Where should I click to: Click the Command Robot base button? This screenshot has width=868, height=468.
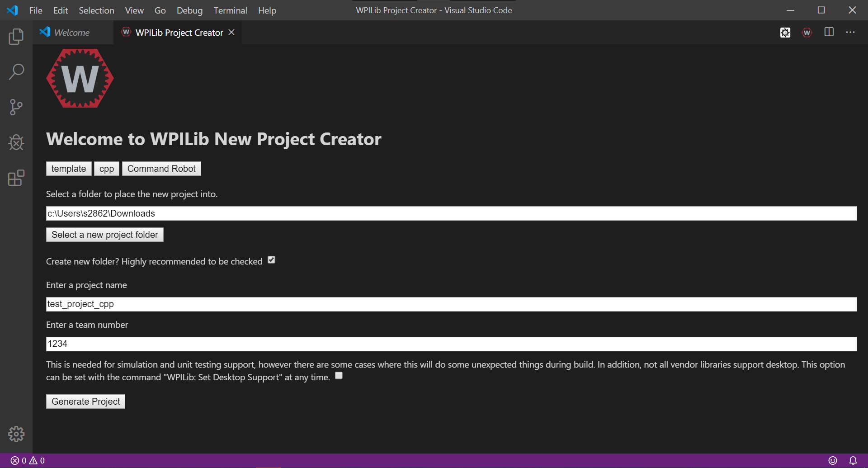coord(161,169)
